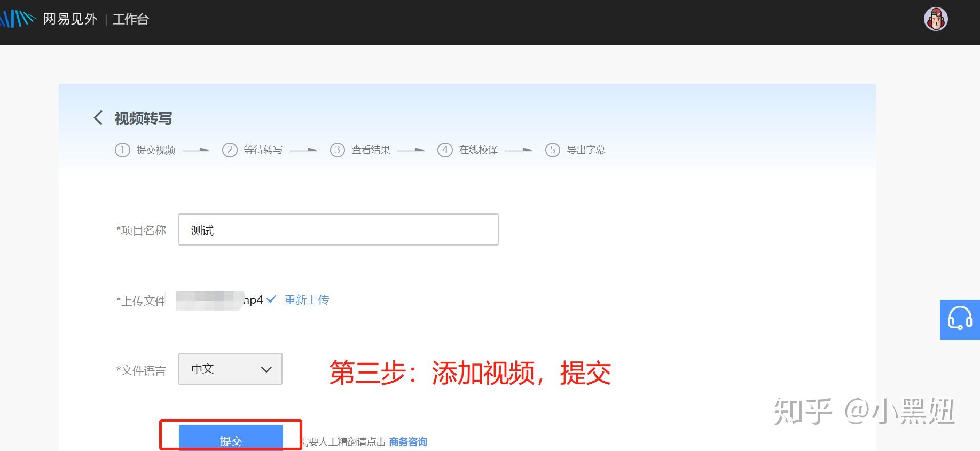Select step 5 导出字幕
980x451 pixels.
coord(576,150)
